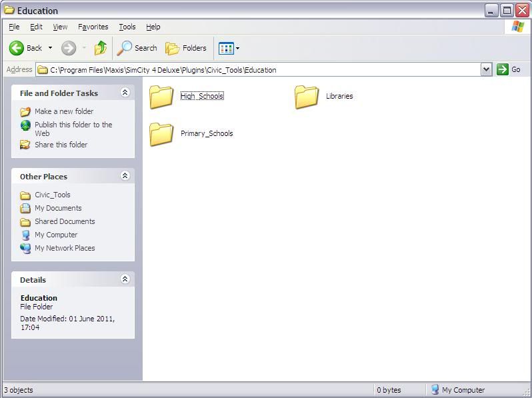532x398 pixels.
Task: Click the Publish to Web globe icon
Action: (25, 125)
